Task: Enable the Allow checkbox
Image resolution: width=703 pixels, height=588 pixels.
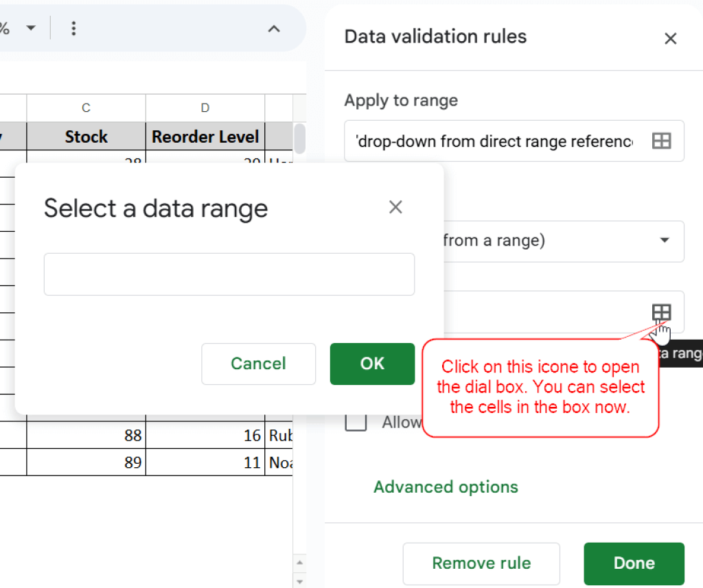Action: pyautogui.click(x=356, y=422)
